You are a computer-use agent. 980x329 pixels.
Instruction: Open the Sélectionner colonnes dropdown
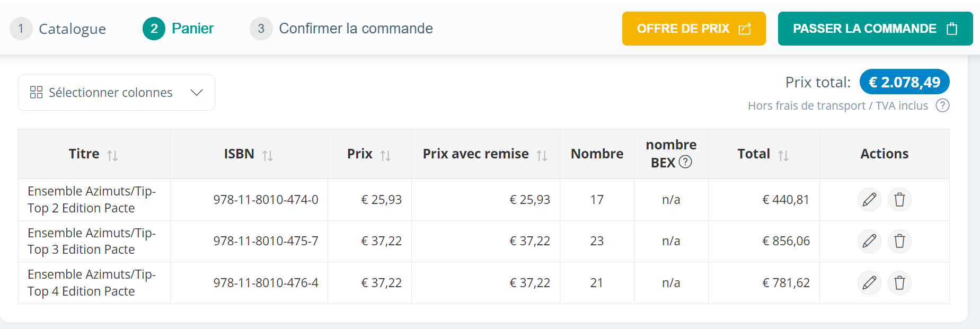116,93
